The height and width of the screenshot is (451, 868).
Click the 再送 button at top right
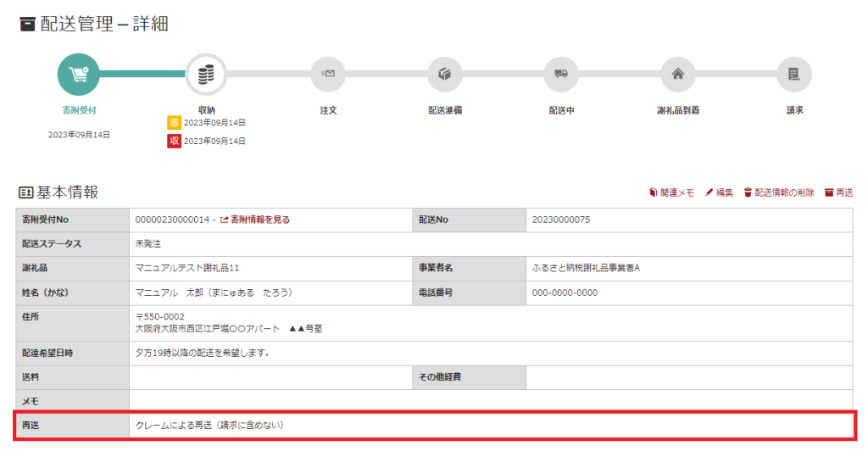(838, 192)
